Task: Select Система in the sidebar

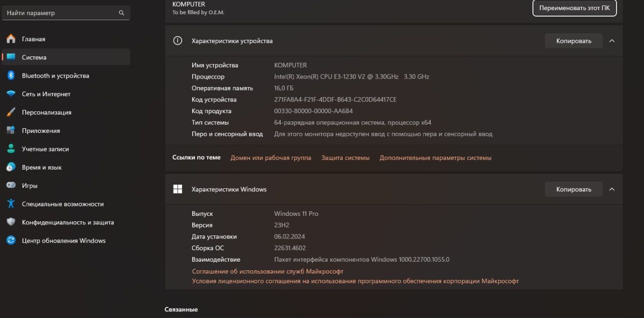Action: click(66, 57)
